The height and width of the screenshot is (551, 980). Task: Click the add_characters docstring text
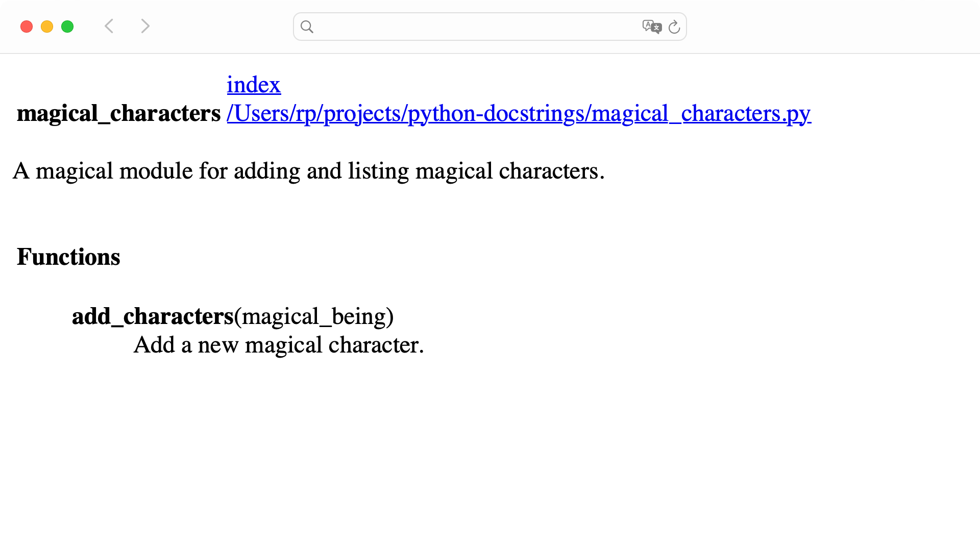click(x=279, y=345)
